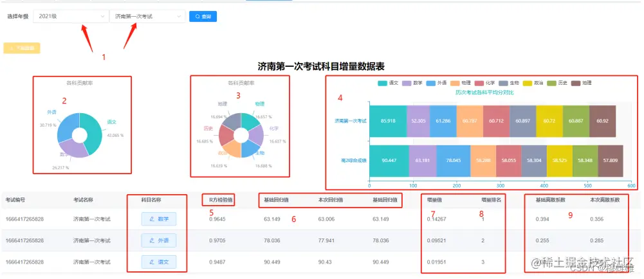Toggle 生物 series in bar chart legend
644x279 pixels.
pos(510,83)
